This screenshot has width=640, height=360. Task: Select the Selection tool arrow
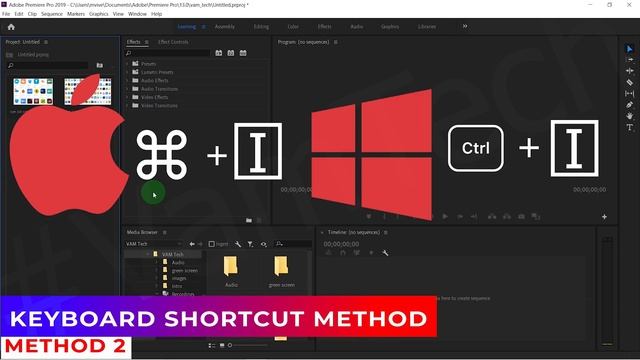click(x=629, y=49)
